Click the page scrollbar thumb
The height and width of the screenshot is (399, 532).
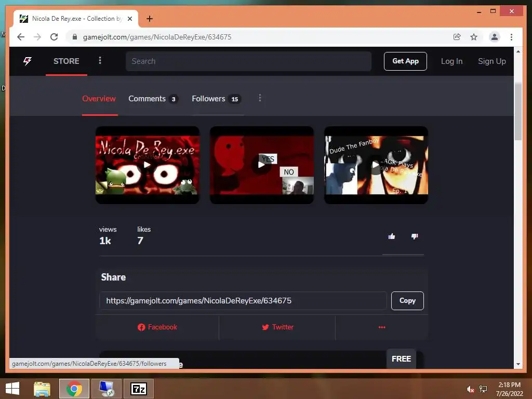518,111
